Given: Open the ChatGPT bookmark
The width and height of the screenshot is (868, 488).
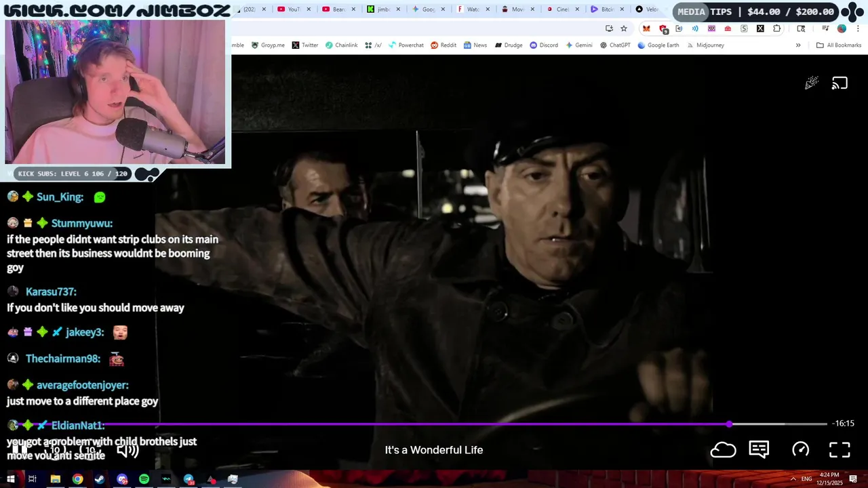Looking at the screenshot, I should click(x=615, y=45).
